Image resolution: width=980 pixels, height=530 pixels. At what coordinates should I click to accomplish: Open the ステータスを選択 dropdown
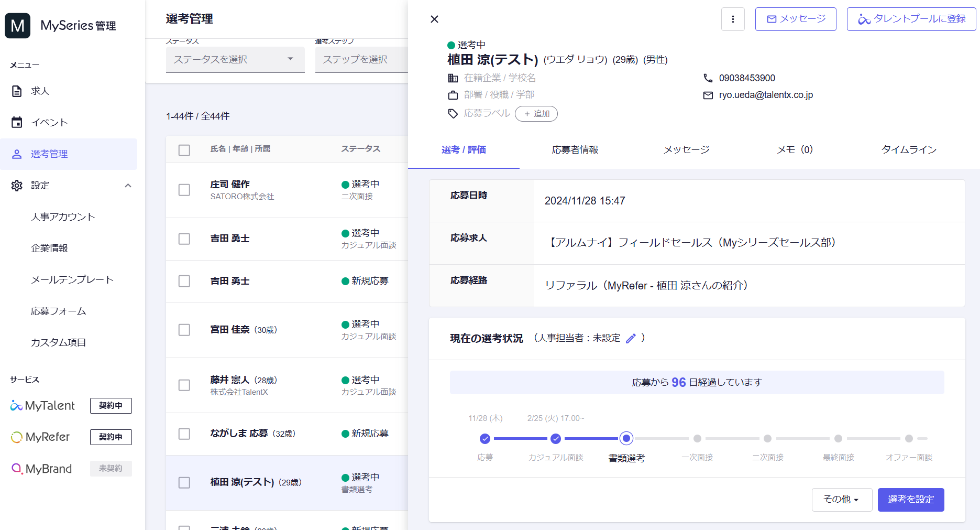coord(235,60)
